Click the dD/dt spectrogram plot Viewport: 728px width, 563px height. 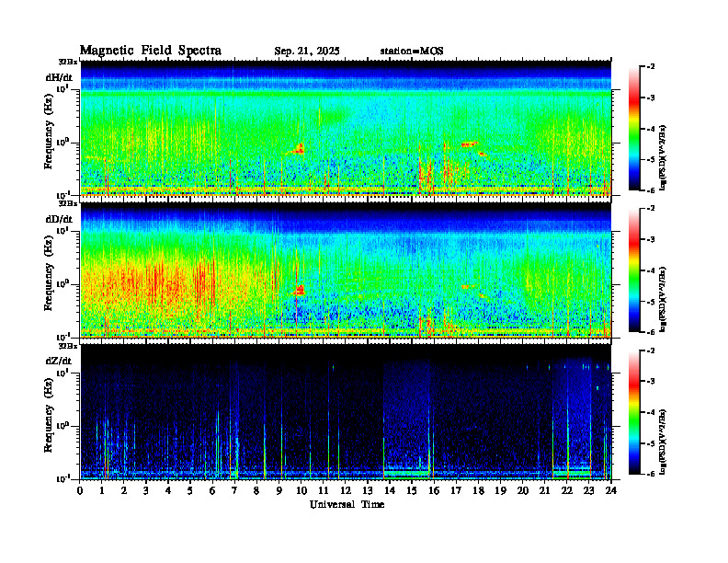pos(346,270)
